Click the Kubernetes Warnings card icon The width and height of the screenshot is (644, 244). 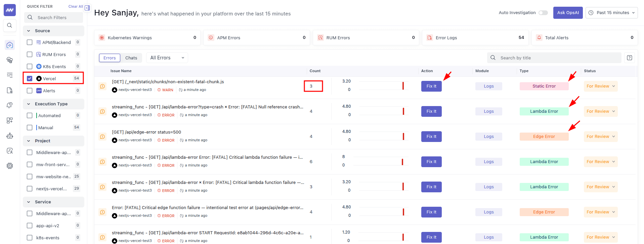pyautogui.click(x=102, y=38)
